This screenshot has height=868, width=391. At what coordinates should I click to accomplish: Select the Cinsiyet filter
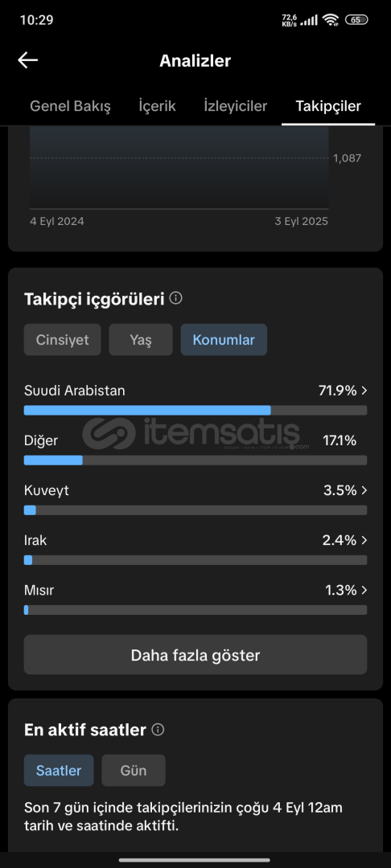click(63, 340)
